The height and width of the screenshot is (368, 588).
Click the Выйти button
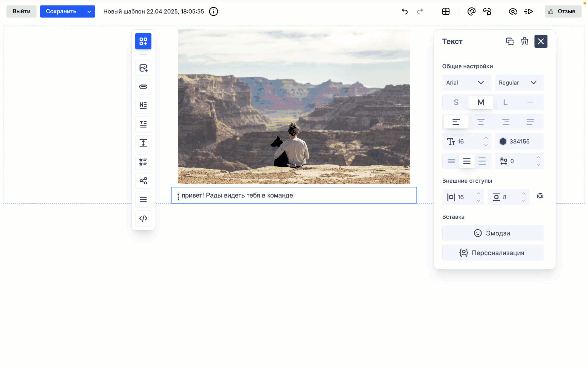[21, 12]
